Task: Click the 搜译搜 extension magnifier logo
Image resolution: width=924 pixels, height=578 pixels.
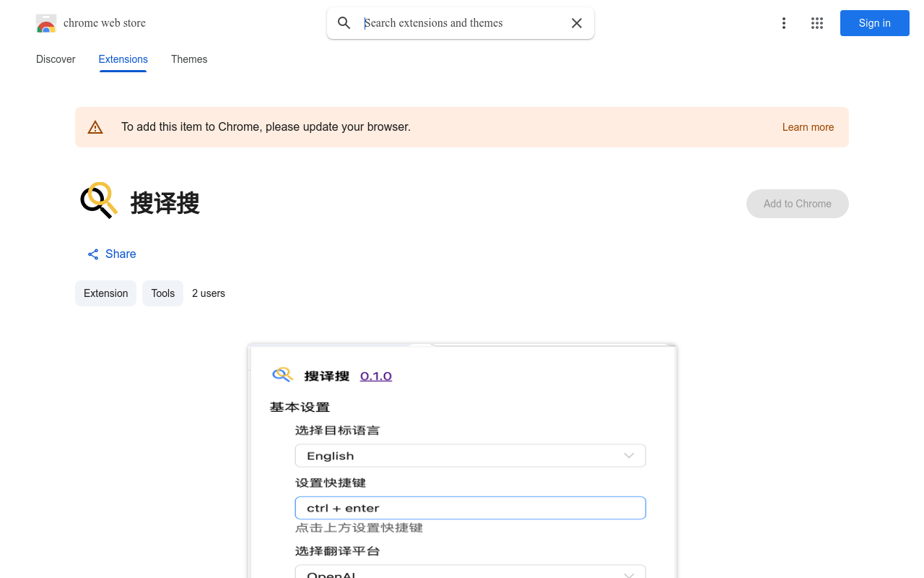Action: click(x=99, y=201)
